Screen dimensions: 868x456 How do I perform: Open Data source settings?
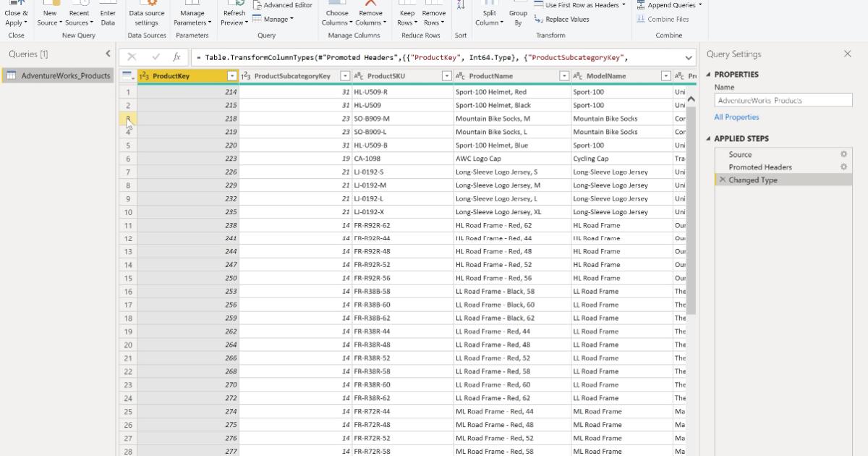147,13
